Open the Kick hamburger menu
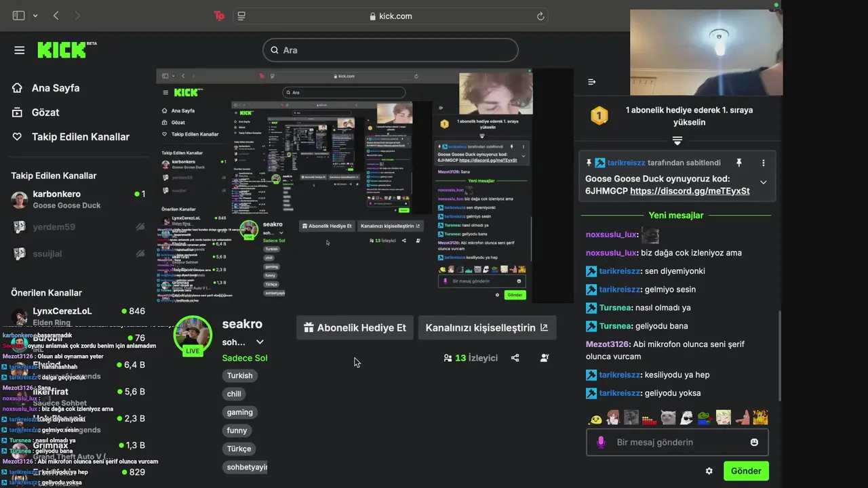868x488 pixels. tap(20, 50)
